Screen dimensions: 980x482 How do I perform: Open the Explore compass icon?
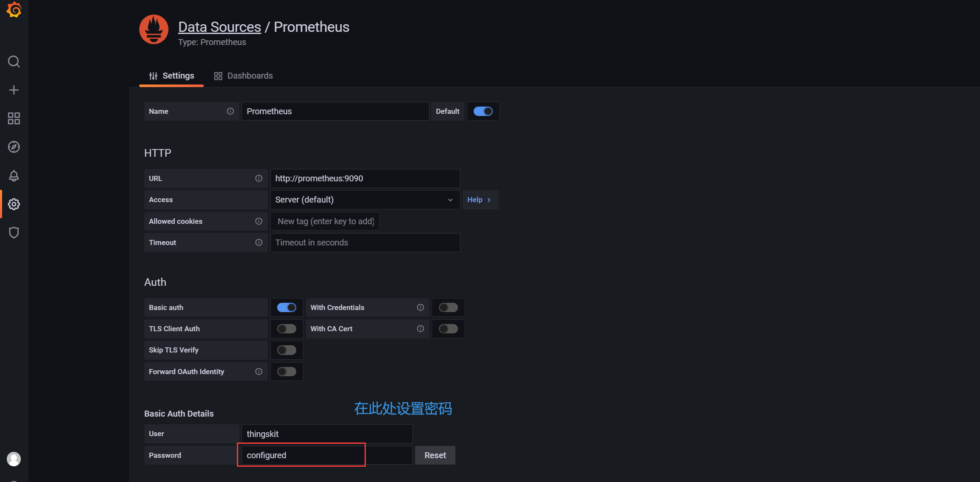tap(14, 147)
